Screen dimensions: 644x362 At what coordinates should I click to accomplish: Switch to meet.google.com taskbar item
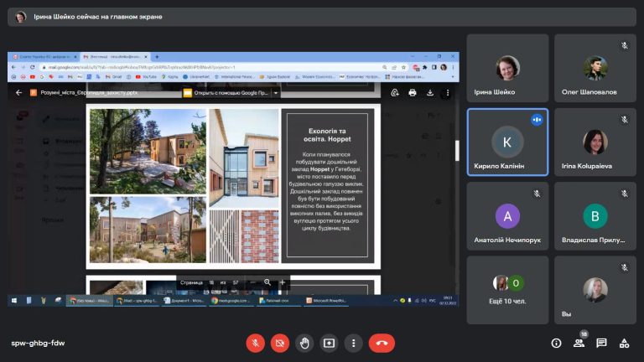[x=231, y=301]
